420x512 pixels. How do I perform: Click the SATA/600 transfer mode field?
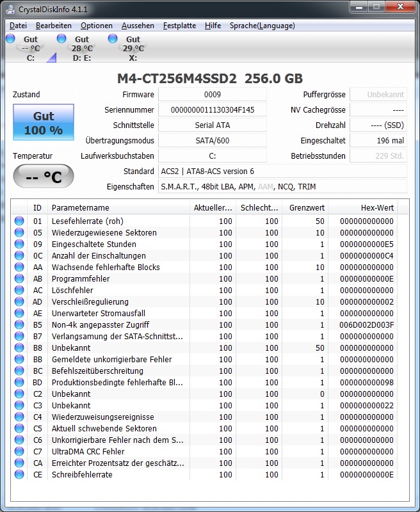213,140
